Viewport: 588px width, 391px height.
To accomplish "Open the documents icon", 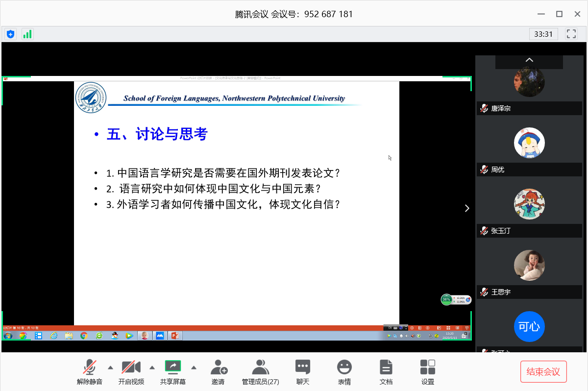I will 386,372.
